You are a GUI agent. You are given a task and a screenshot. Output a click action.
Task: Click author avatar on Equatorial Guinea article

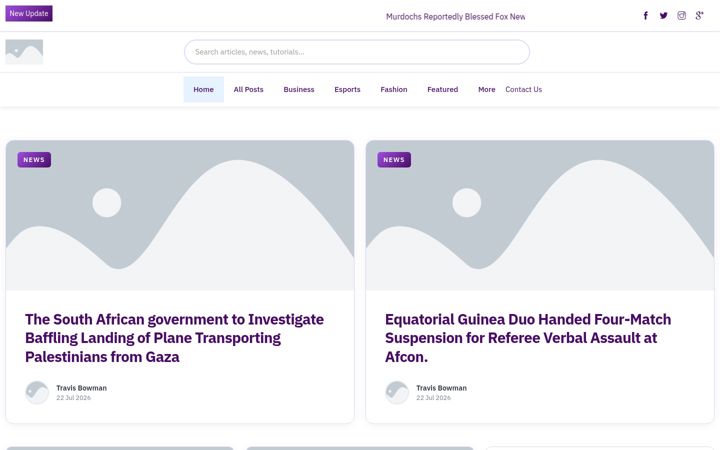(397, 393)
